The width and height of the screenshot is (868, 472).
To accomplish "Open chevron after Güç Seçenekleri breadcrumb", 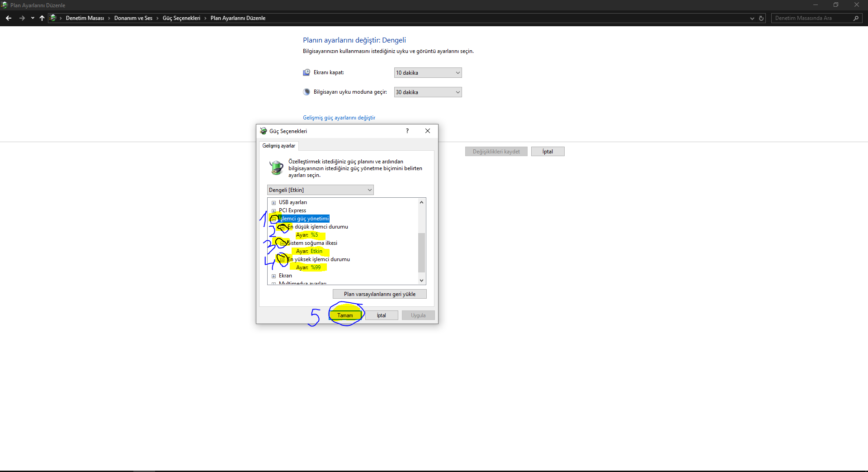I will [x=205, y=18].
